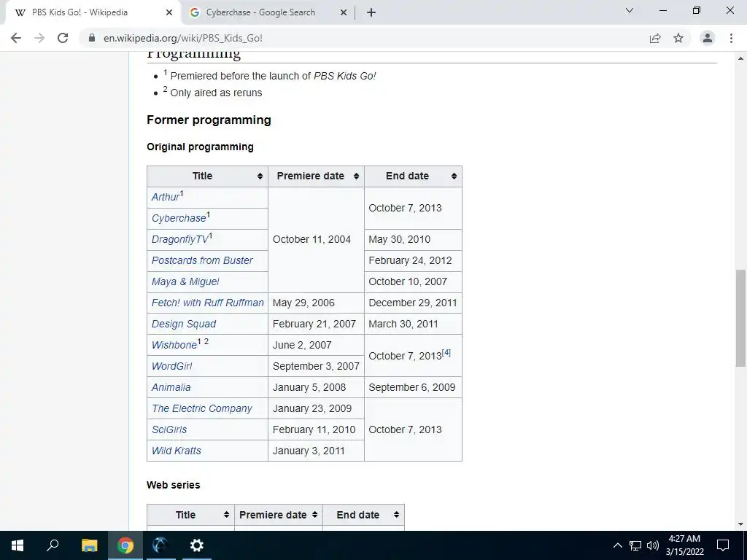Open network status tray icon
This screenshot has width=747, height=560.
(x=635, y=545)
